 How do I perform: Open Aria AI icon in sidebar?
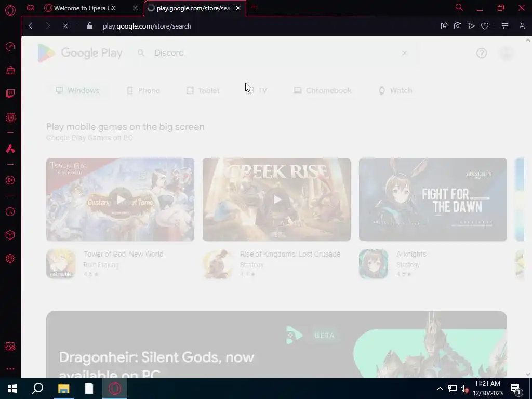(x=10, y=149)
